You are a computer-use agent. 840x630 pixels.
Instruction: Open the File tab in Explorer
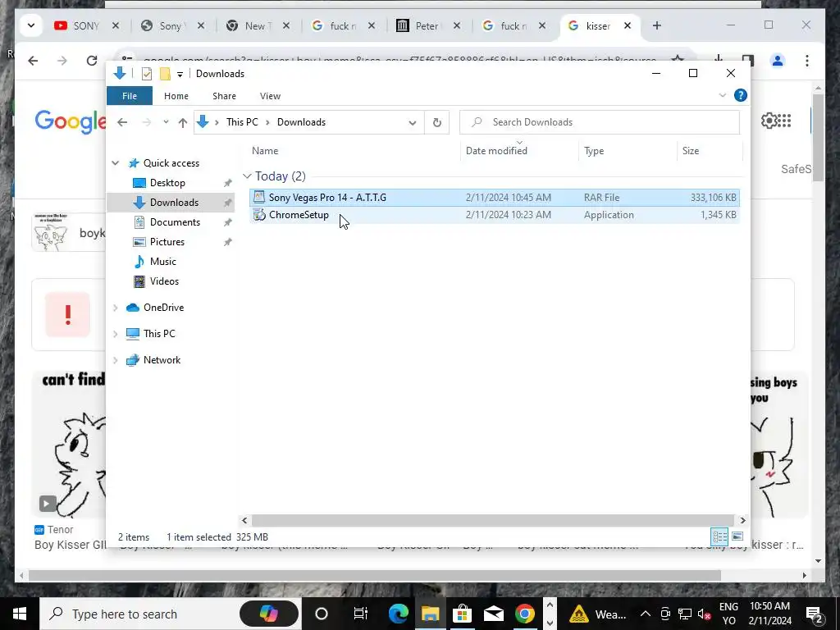click(130, 96)
